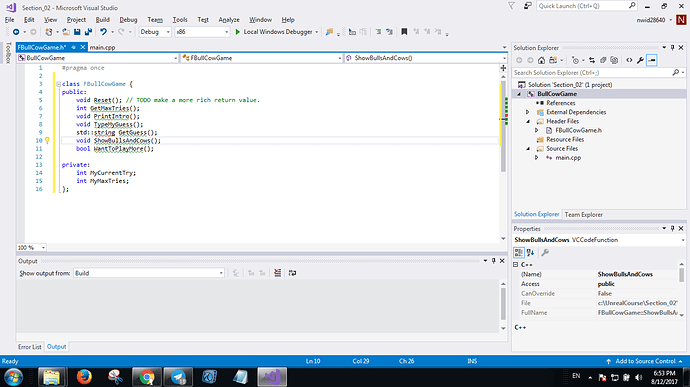This screenshot has height=387, width=690.
Task: Toggle Categorized view in Properties panel
Action: (x=519, y=252)
